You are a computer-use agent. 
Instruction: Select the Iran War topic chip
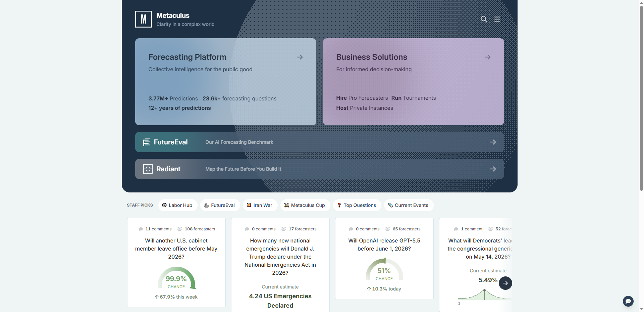click(260, 205)
